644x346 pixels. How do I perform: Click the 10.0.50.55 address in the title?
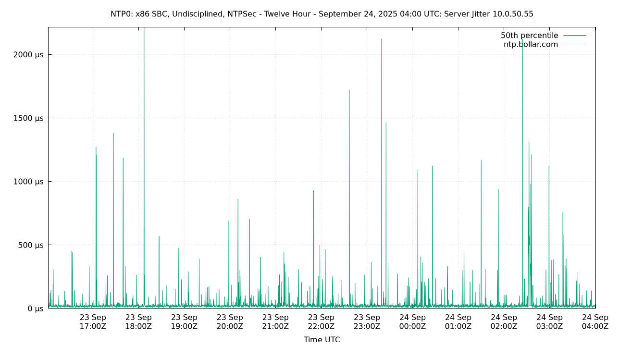coord(513,14)
